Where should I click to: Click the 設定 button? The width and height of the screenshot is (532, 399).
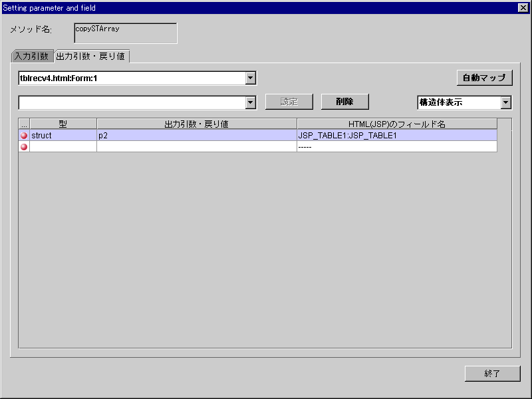pos(289,102)
